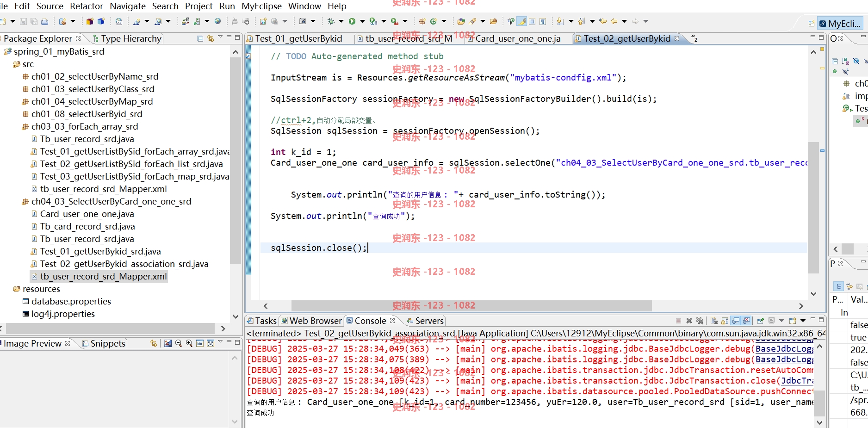The image size is (868, 428).
Task: Open Package Explorer View Menu triangle
Action: click(220, 37)
